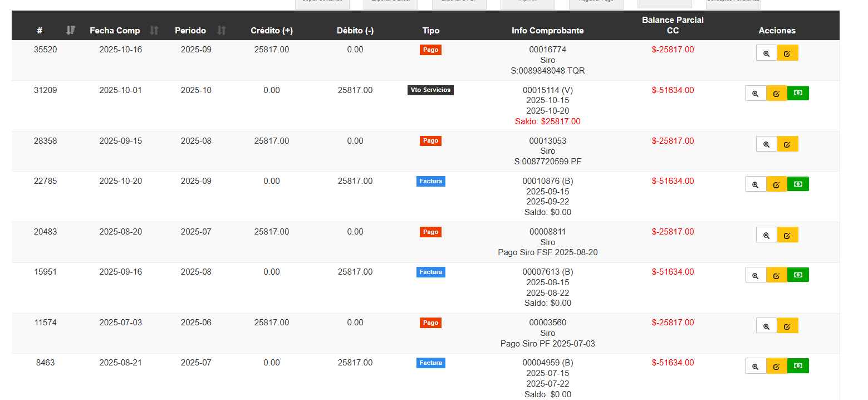Select the Pago badge in row 11574
868x400 pixels.
pos(430,323)
